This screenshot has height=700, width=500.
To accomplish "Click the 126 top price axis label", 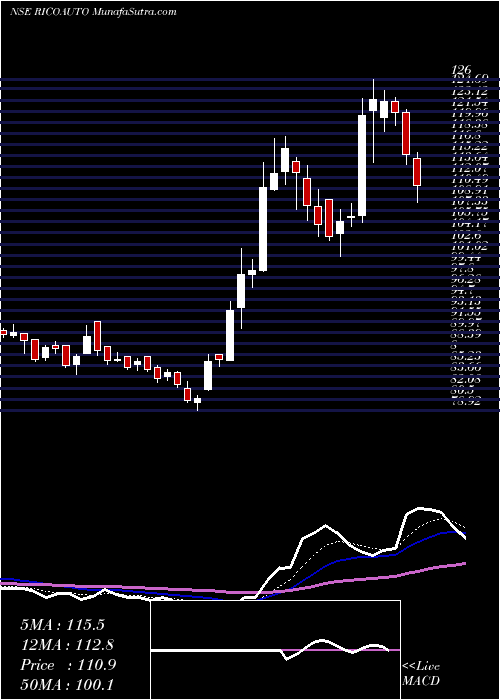I will pyautogui.click(x=461, y=70).
